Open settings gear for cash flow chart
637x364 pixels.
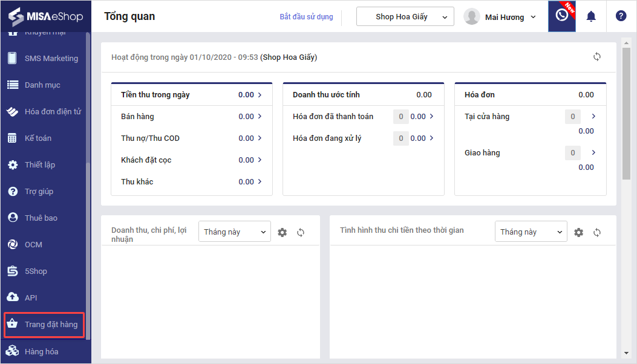(579, 232)
